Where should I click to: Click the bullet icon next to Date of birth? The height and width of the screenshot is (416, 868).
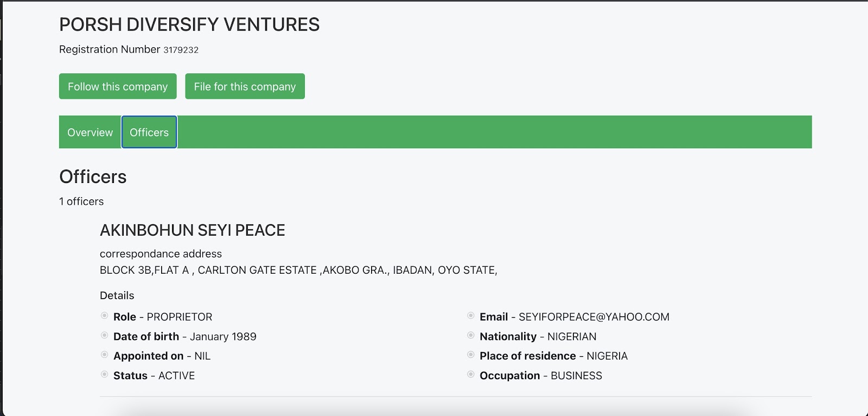coord(105,335)
